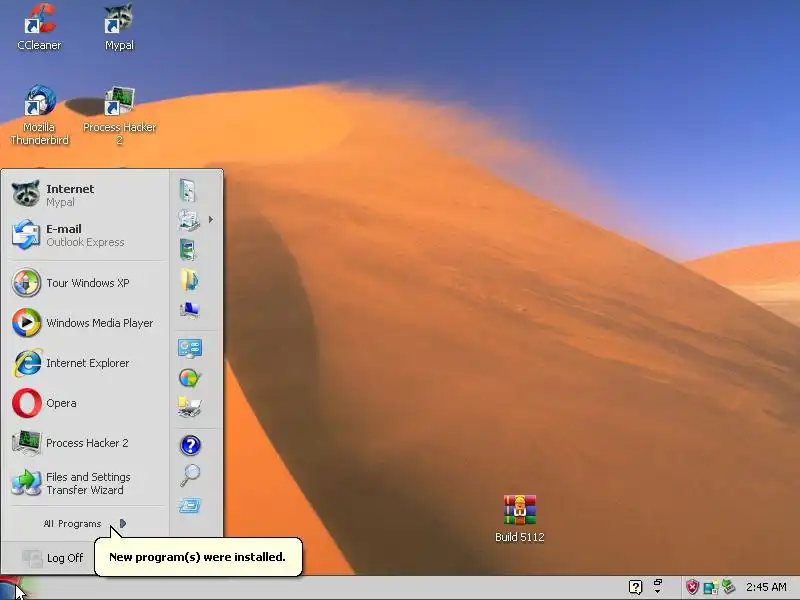Screen dimensions: 800x600
Task: Start Tour Windows XP
Action: coord(86,283)
